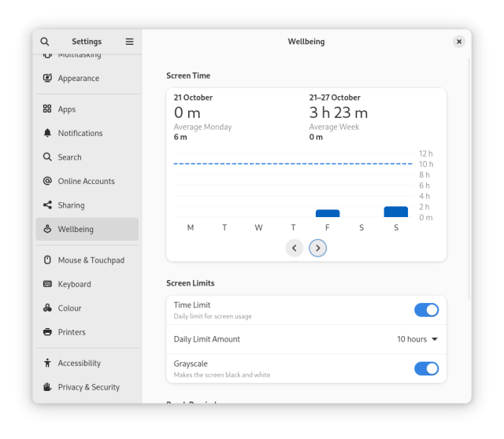This screenshot has height=439, width=504.
Task: Click the Printers icon in sidebar
Action: coord(47,332)
